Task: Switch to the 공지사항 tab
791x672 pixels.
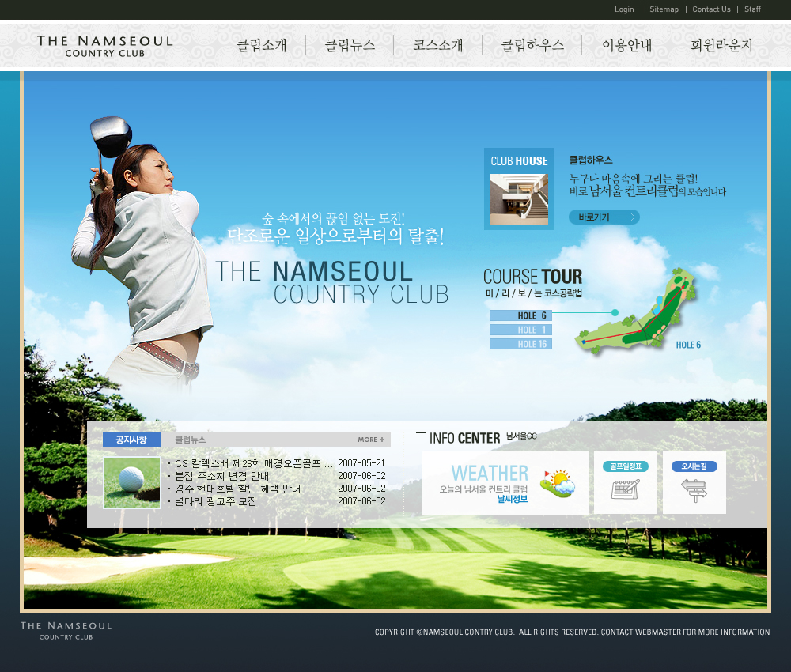Action: (131, 440)
